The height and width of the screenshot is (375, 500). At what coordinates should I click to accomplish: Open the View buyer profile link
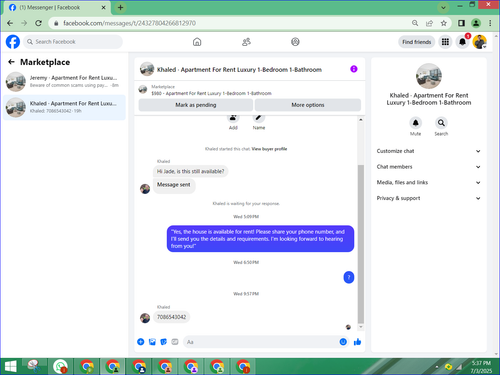pos(269,149)
